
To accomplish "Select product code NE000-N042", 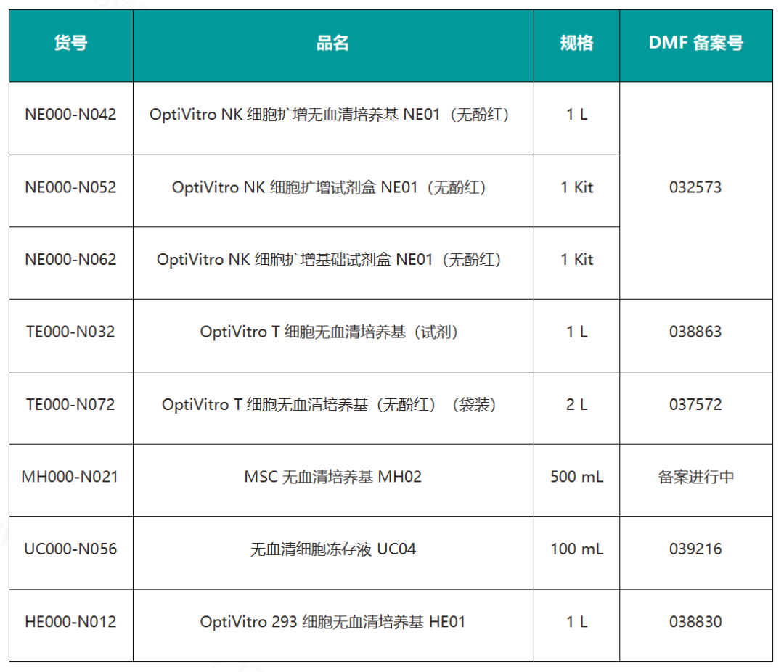I will (x=71, y=115).
